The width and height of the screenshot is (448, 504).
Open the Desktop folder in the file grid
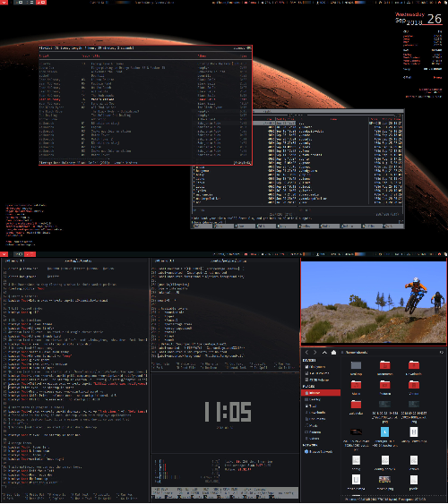[356, 365]
